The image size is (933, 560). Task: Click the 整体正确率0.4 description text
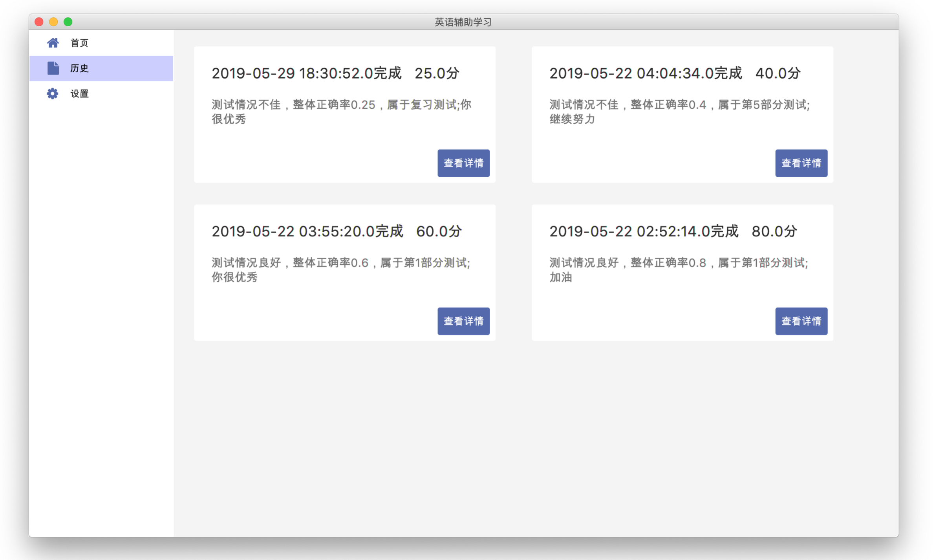pos(679,112)
